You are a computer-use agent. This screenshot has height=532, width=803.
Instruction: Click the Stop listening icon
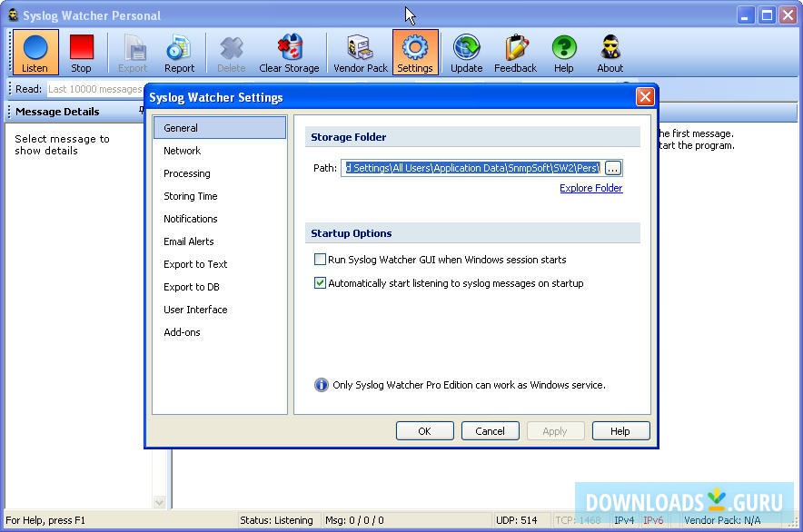click(x=81, y=52)
